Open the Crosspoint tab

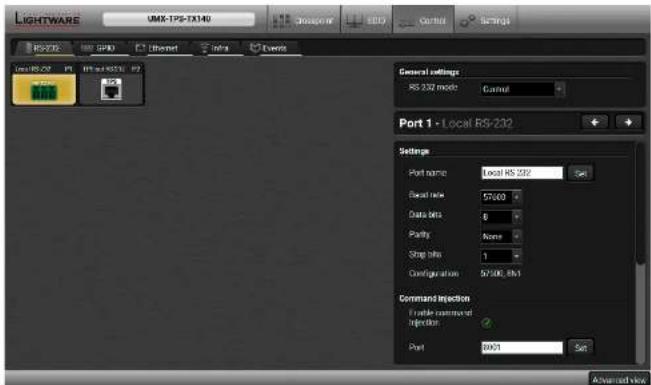tap(304, 20)
